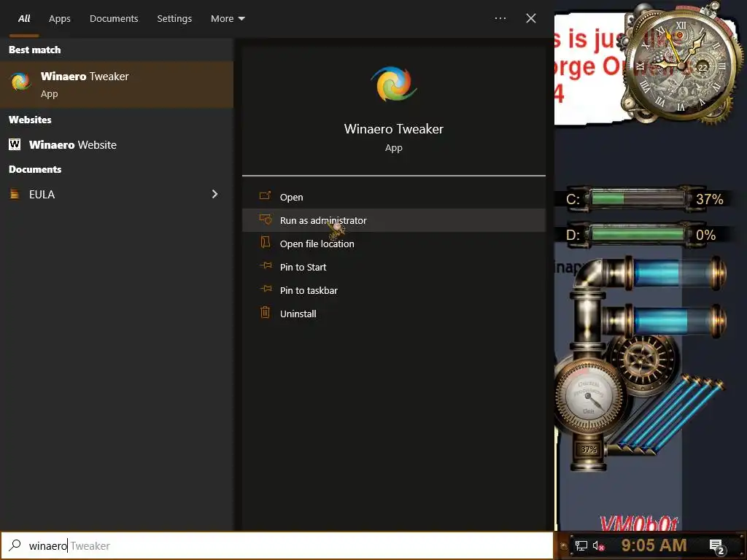Click the Open file location icon
The image size is (747, 560).
pos(265,242)
